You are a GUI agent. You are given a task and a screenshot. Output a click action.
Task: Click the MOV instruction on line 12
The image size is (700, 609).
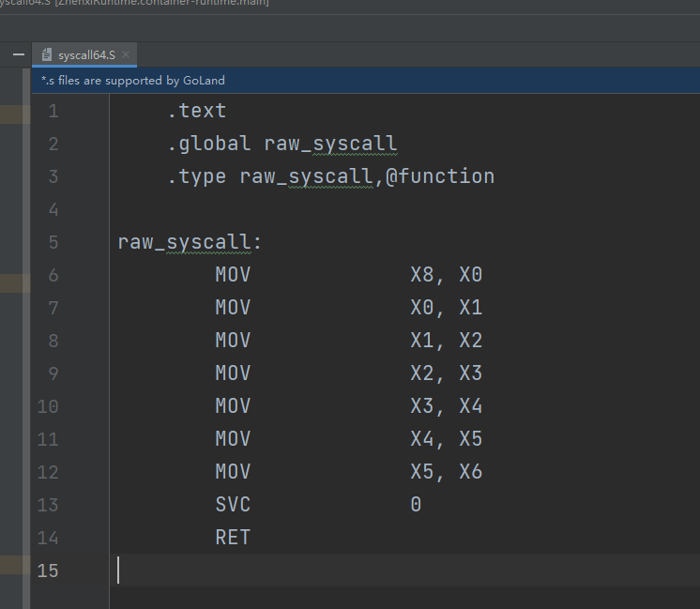[x=233, y=472]
